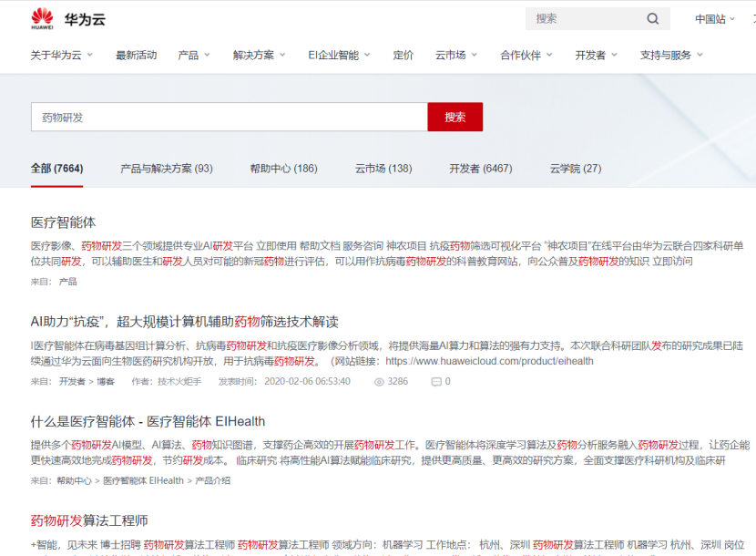Screen dimensions: 756x556
Task: Open the 药物研发算法工程师 result
Action: pos(89,520)
